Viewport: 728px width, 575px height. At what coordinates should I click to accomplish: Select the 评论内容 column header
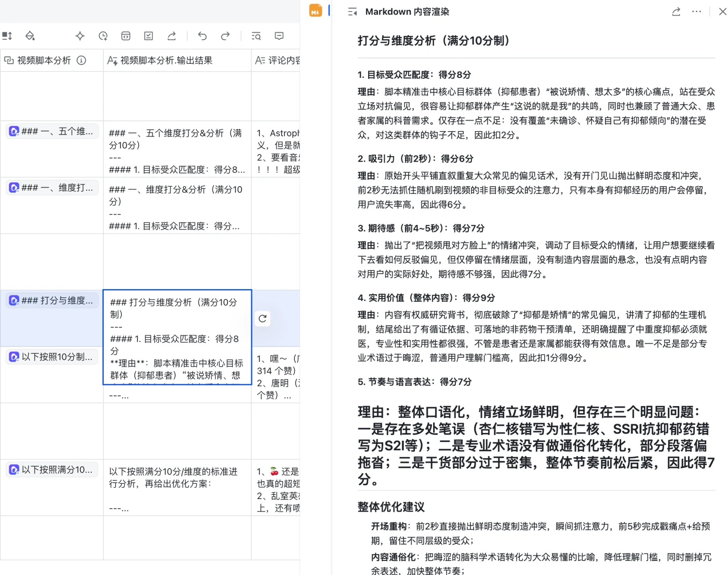pos(276,60)
